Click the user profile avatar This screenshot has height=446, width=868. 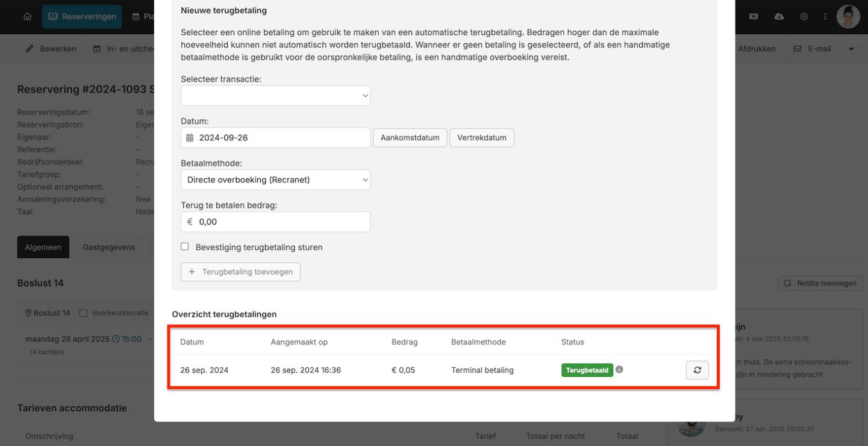(848, 17)
